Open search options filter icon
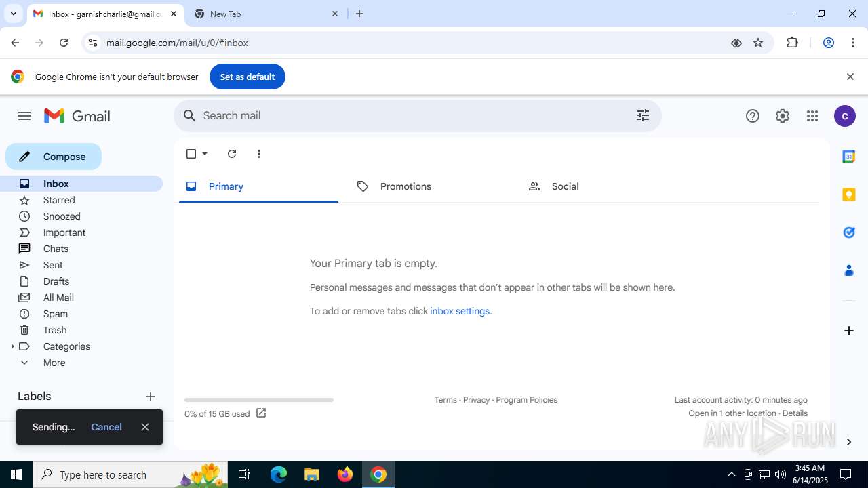868x488 pixels. pyautogui.click(x=643, y=116)
